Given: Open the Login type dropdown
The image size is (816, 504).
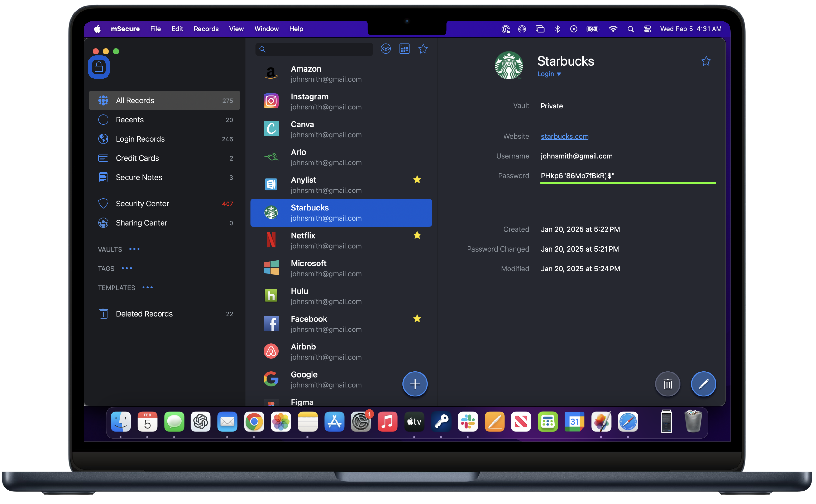Looking at the screenshot, I should point(549,74).
